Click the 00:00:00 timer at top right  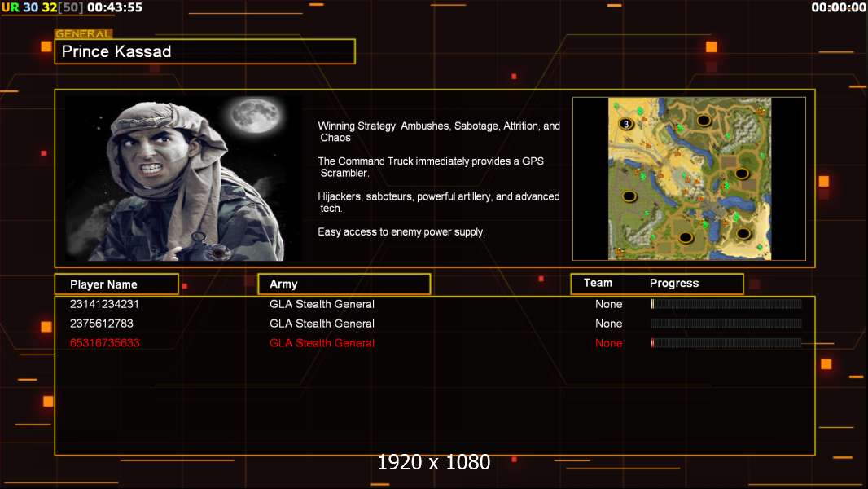pyautogui.click(x=839, y=8)
